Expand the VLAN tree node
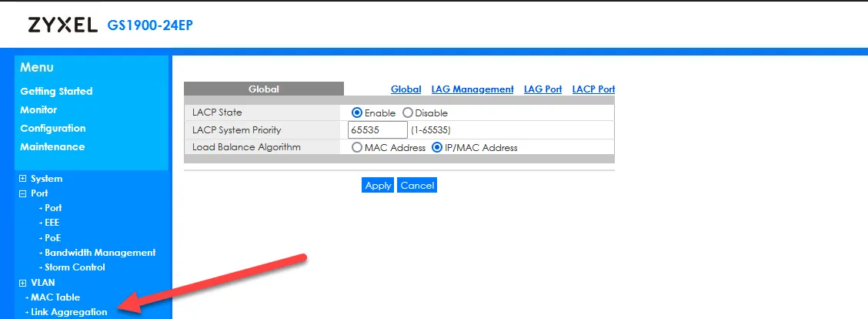This screenshot has height=319, width=868. (x=23, y=283)
